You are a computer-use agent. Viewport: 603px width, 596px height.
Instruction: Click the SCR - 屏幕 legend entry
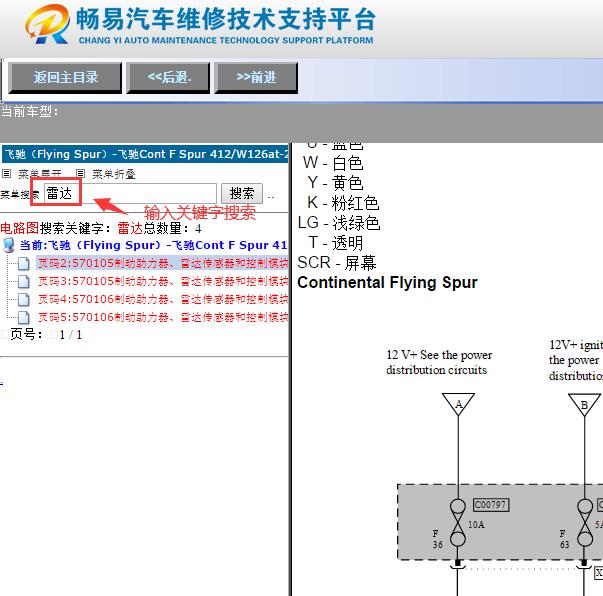(x=337, y=263)
